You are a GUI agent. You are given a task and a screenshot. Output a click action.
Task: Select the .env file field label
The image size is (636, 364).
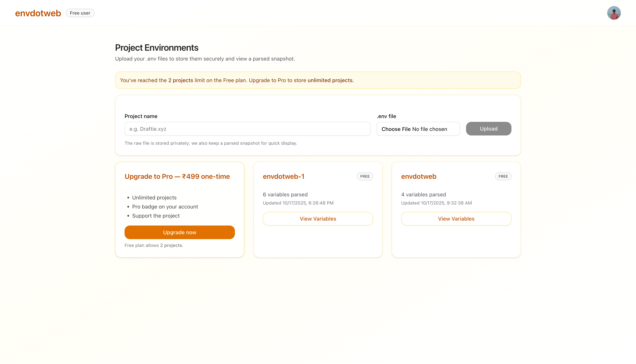(x=386, y=116)
